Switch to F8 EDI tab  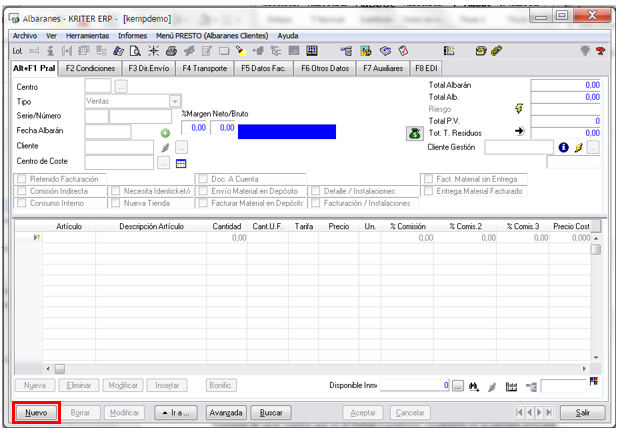426,69
